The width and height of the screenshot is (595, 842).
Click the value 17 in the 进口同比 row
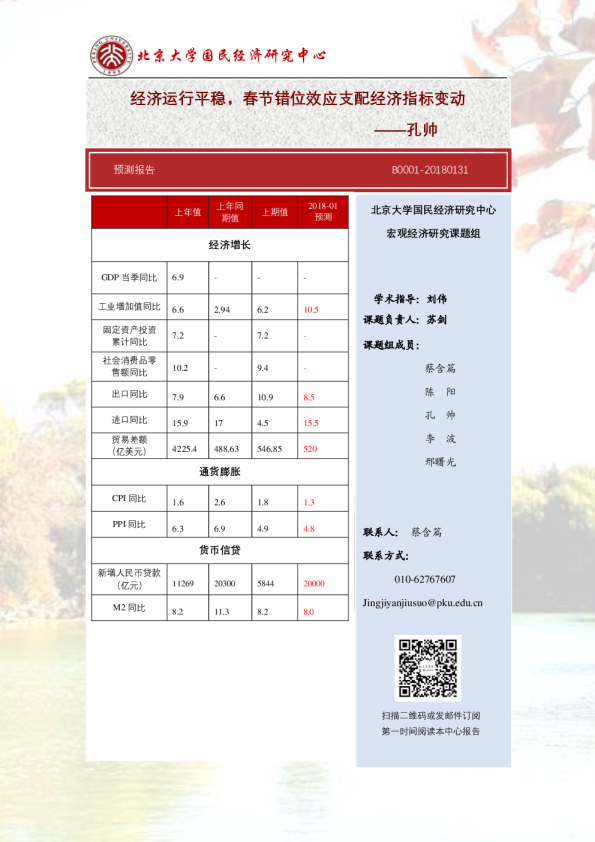pyautogui.click(x=219, y=423)
